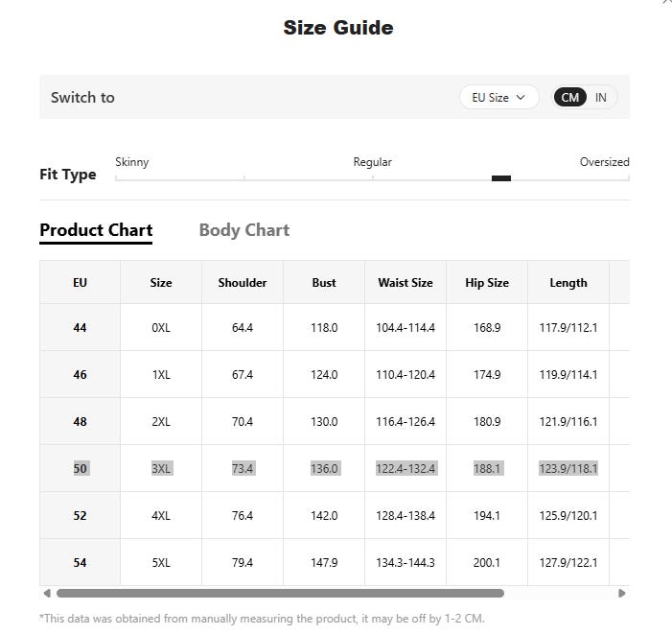Viewport: 672px width, 634px height.
Task: Click the scrollbar left arrow
Action: [x=47, y=594]
